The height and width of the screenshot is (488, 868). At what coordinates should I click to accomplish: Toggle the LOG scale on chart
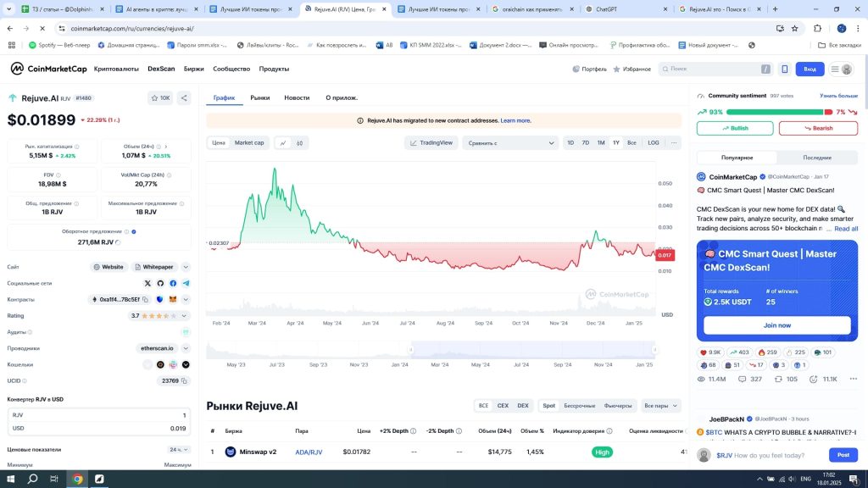click(x=654, y=142)
